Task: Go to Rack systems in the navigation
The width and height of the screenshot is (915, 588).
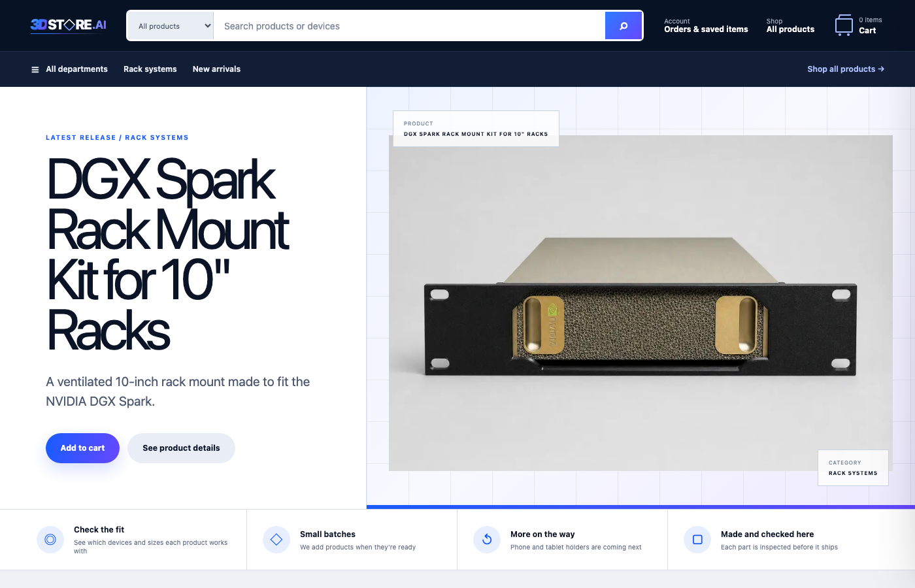Action: [x=150, y=69]
